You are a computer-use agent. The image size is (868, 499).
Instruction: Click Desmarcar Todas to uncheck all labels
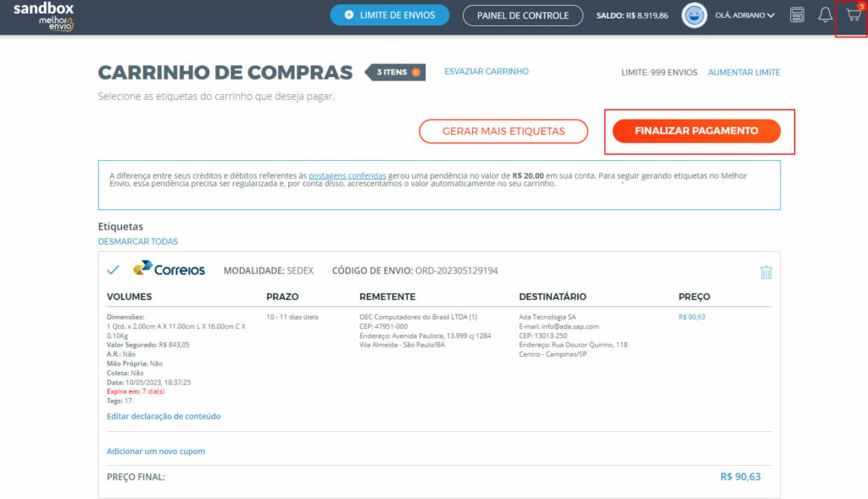tap(137, 241)
